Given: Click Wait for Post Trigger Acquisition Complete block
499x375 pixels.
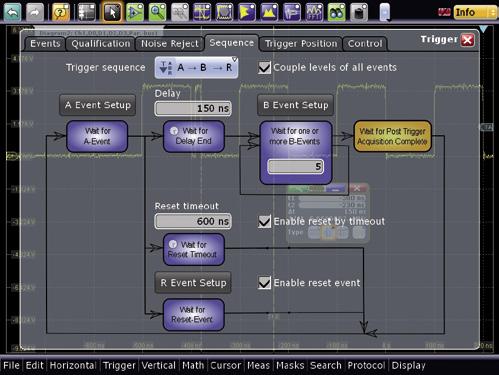Looking at the screenshot, I should [x=392, y=136].
